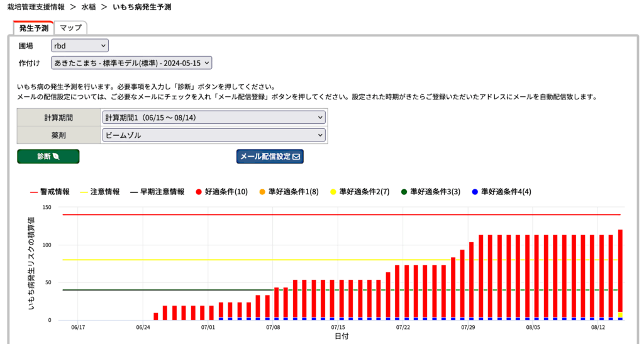
Task: Click the leaf icon on 診断 button
Action: click(55, 157)
